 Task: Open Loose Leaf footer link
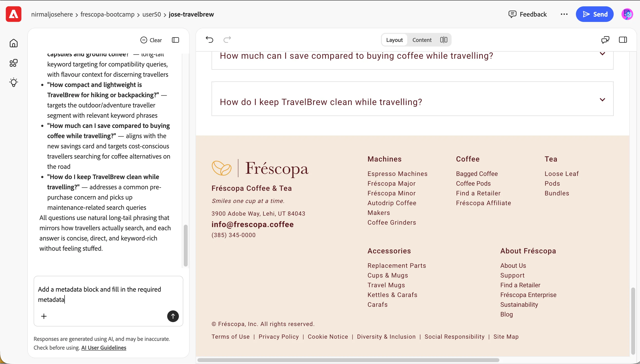pyautogui.click(x=562, y=174)
